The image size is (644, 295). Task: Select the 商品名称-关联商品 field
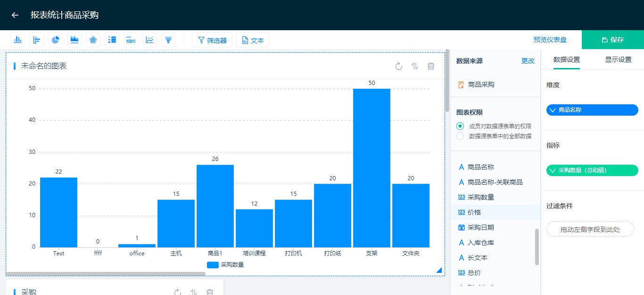pyautogui.click(x=495, y=182)
